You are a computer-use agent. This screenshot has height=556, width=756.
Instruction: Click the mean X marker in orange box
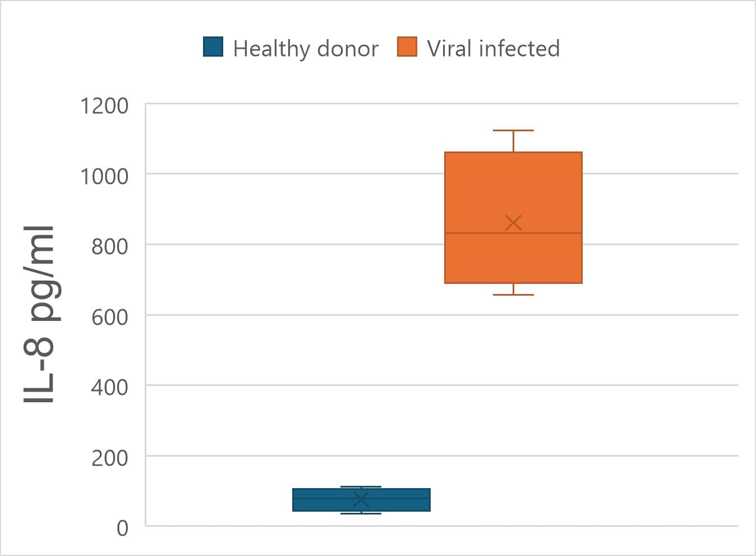coord(513,223)
